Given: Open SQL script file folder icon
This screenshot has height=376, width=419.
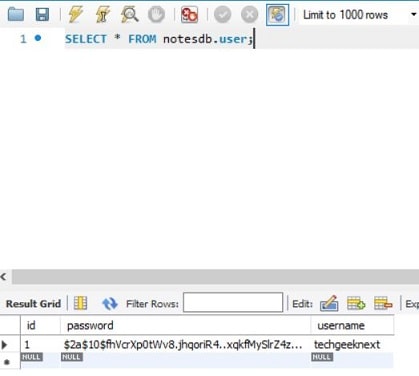Looking at the screenshot, I should click(16, 15).
